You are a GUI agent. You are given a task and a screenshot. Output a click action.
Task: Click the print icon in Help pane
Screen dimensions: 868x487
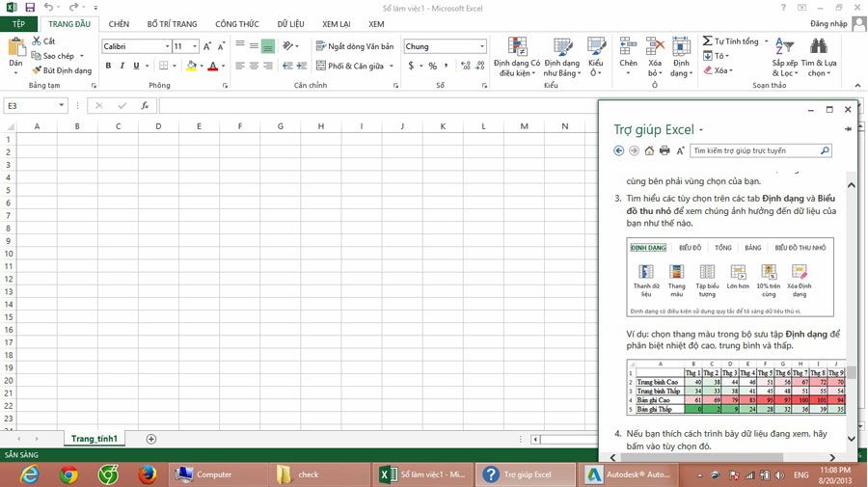coord(665,150)
